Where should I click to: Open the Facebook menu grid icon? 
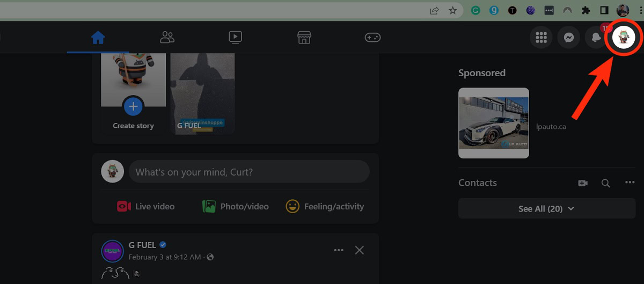(541, 38)
